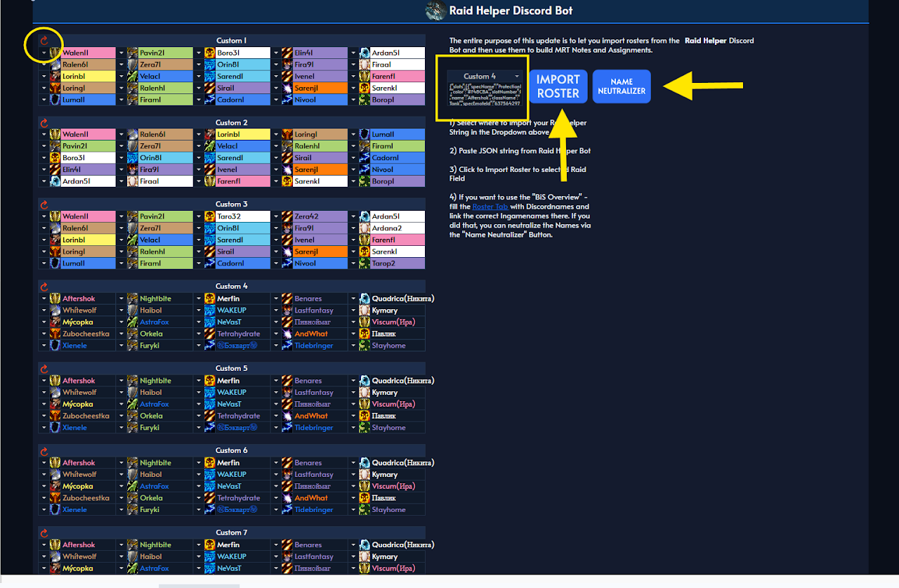The image size is (899, 588).
Task: Click the lightning icon next to Tidebringer in Custom 4
Action: (287, 346)
